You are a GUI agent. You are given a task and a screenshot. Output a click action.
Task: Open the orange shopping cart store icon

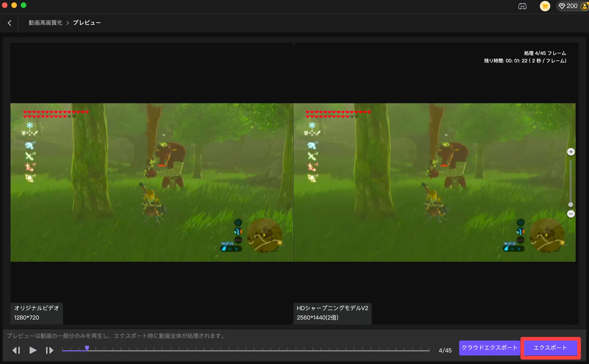[545, 6]
